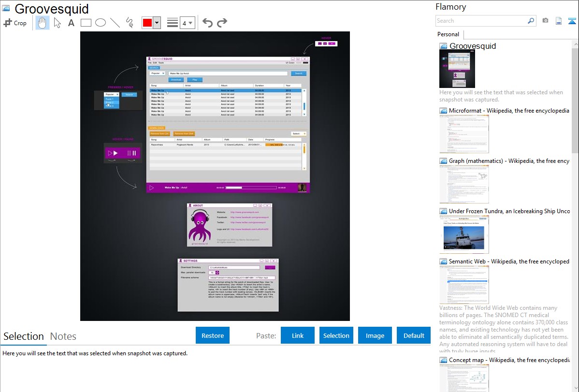Redo the last edit
Viewport: 579px width, 392px height.
(x=222, y=23)
